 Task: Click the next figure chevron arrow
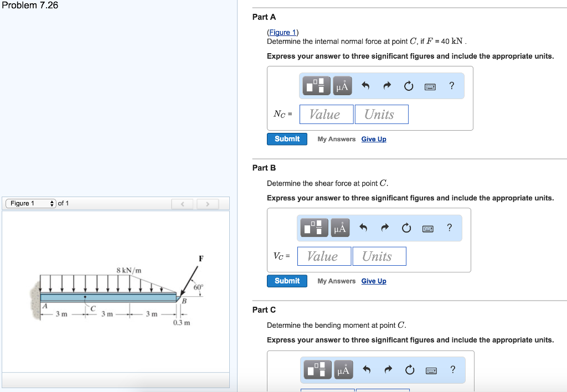207,203
